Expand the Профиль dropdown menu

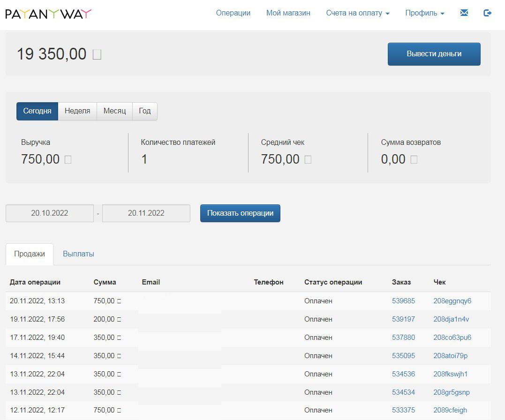424,13
